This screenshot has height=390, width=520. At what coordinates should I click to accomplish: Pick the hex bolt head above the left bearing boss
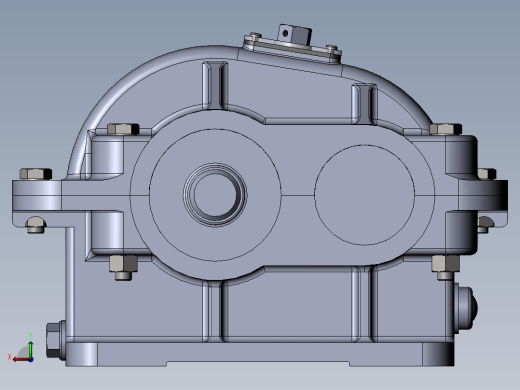point(123,129)
